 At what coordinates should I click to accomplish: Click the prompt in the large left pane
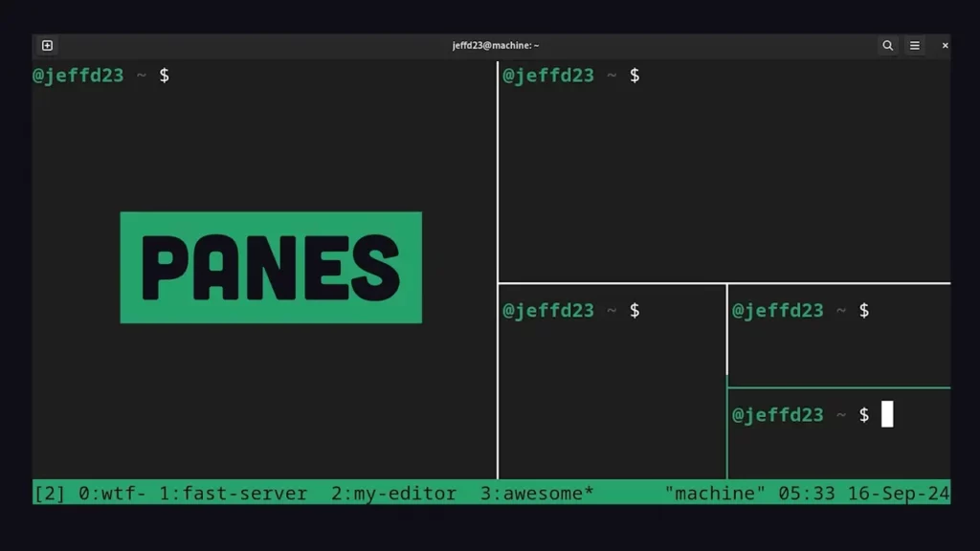100,75
